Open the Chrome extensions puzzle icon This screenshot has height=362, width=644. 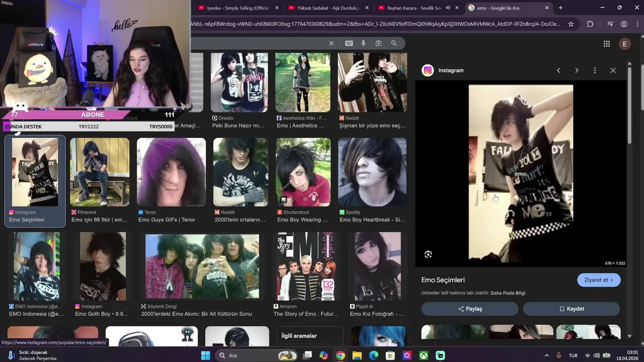(590, 24)
